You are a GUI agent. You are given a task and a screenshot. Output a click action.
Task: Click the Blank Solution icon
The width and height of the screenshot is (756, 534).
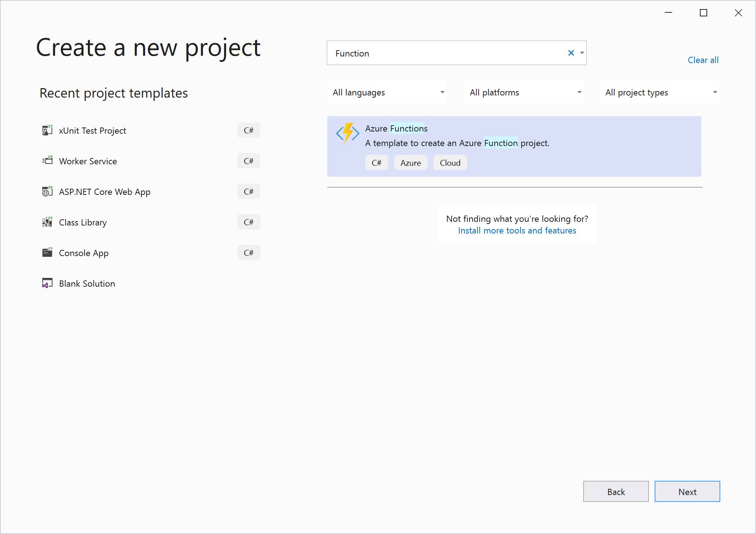pos(47,283)
